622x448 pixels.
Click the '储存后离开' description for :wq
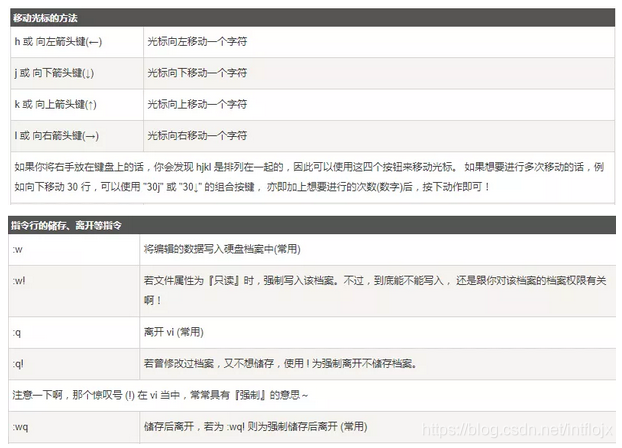click(255, 427)
